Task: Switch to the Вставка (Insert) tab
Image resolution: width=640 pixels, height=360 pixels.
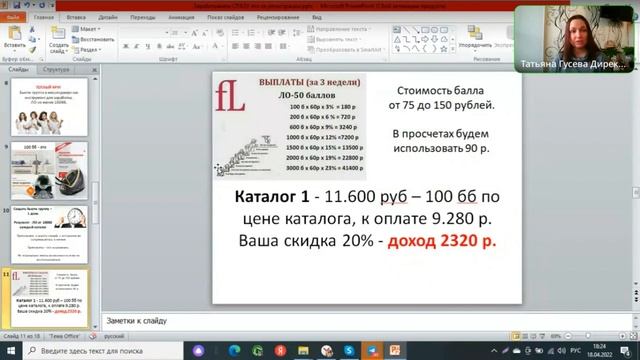Action: (76, 18)
